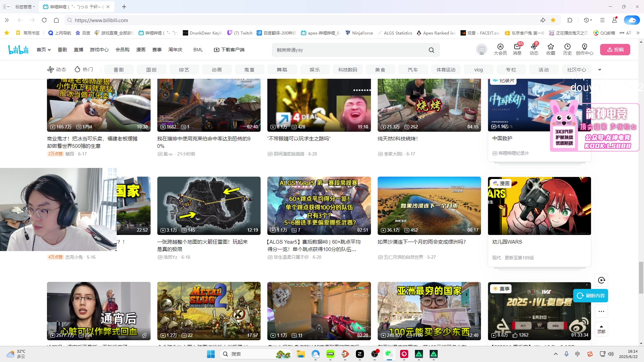The height and width of the screenshot is (362, 644).
Task: Click the page vertical scrollbar thumb
Action: (641, 278)
